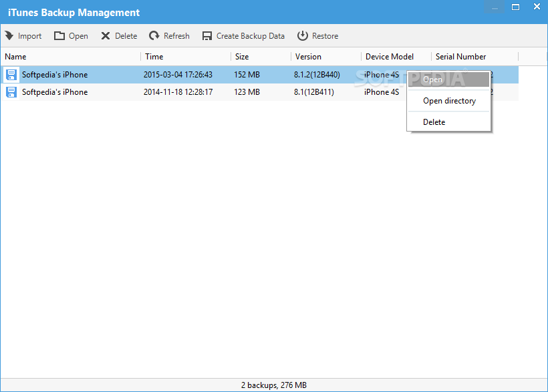Click the Create Backup Data floppy icon

tap(207, 35)
